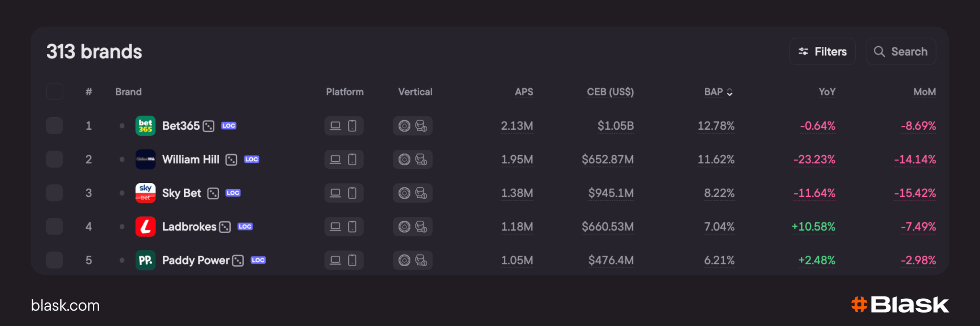This screenshot has height=326, width=980.
Task: Click the Sky Bet desktop platform icon
Action: (x=335, y=193)
